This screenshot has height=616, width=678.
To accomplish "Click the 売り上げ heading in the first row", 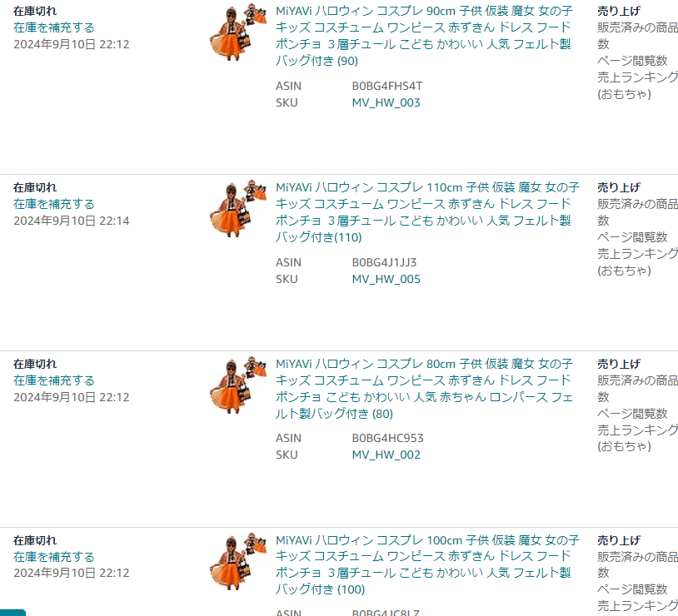I will tap(619, 12).
